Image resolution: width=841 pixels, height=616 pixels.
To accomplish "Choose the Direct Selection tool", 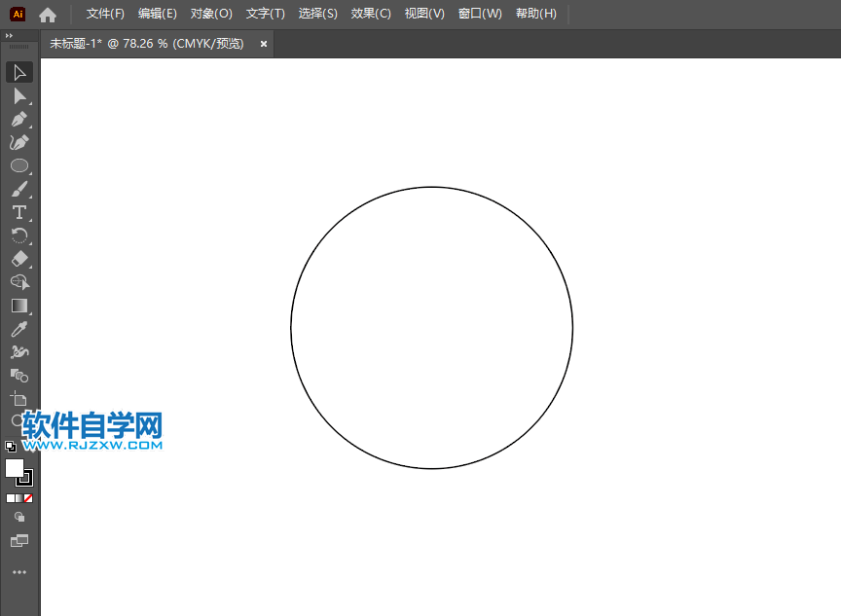I will tap(19, 95).
